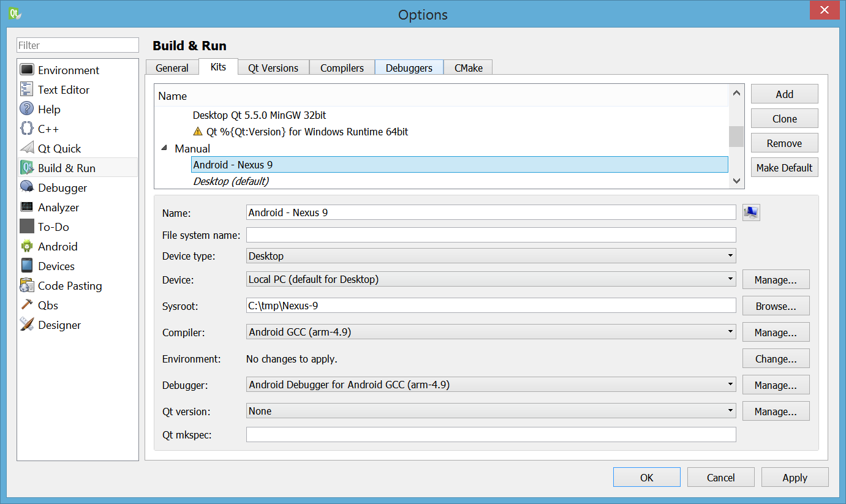Click the Sysroot path field
This screenshot has height=504, width=846.
(x=491, y=306)
